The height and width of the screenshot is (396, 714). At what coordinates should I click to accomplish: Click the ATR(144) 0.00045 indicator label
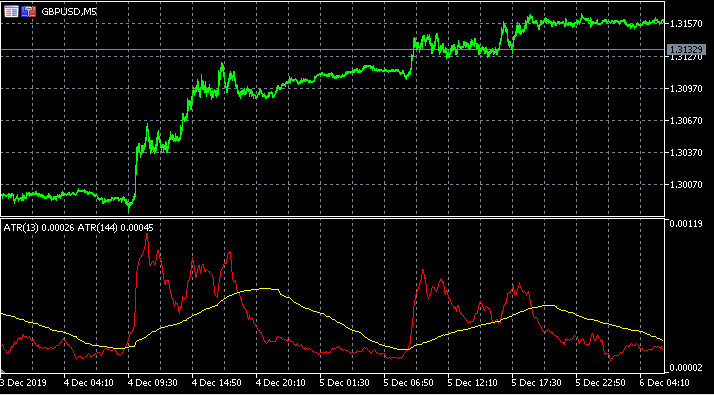[x=116, y=228]
